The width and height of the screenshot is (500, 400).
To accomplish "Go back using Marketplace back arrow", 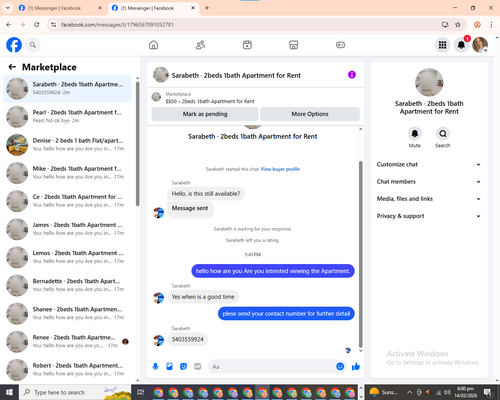I will point(12,67).
